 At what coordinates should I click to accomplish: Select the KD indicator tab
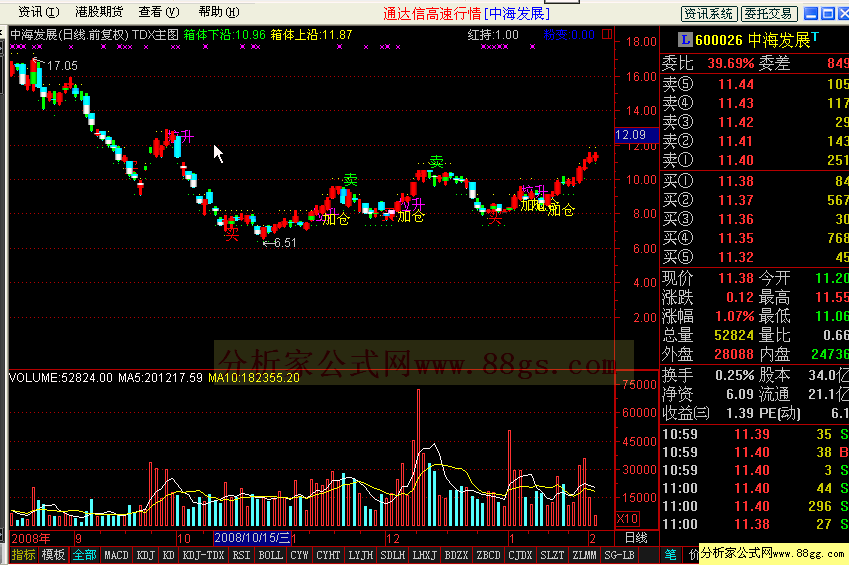pos(168,555)
